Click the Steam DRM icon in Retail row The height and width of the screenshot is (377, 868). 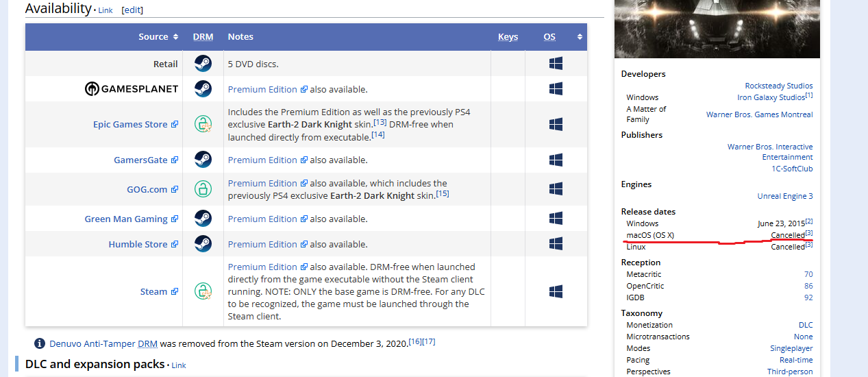coord(203,64)
